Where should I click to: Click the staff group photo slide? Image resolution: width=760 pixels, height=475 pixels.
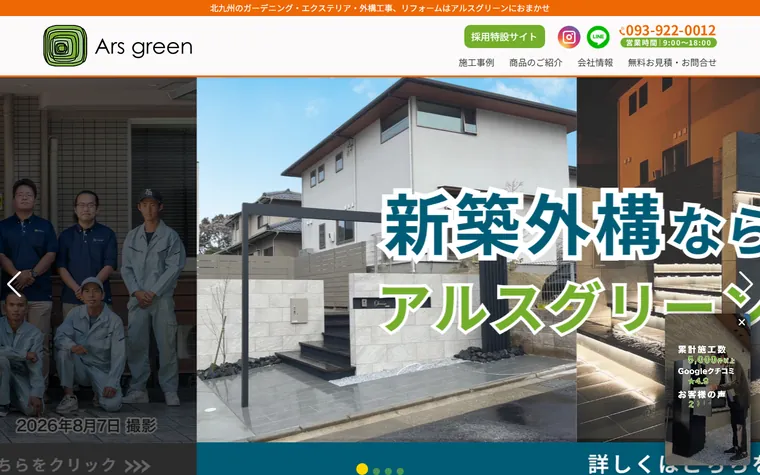pos(98,260)
